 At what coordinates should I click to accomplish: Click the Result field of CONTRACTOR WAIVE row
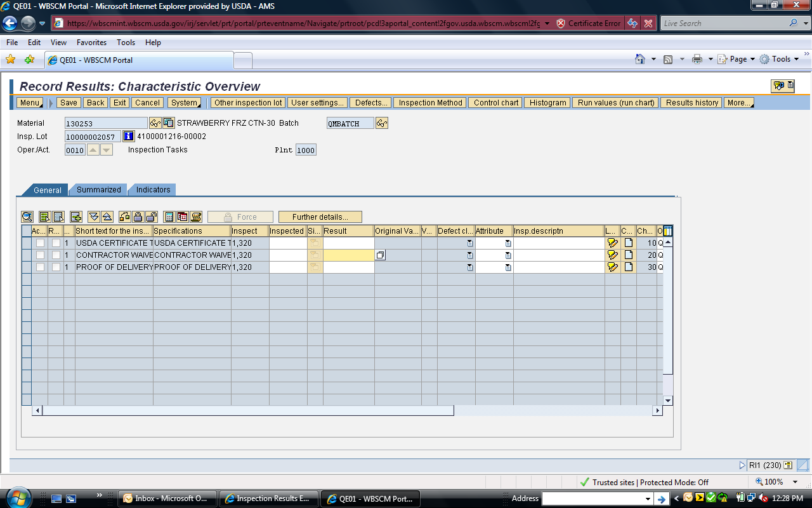[348, 255]
